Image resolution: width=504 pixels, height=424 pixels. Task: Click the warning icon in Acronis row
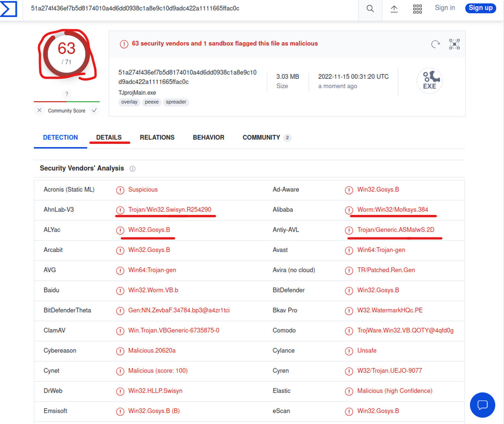click(x=120, y=190)
